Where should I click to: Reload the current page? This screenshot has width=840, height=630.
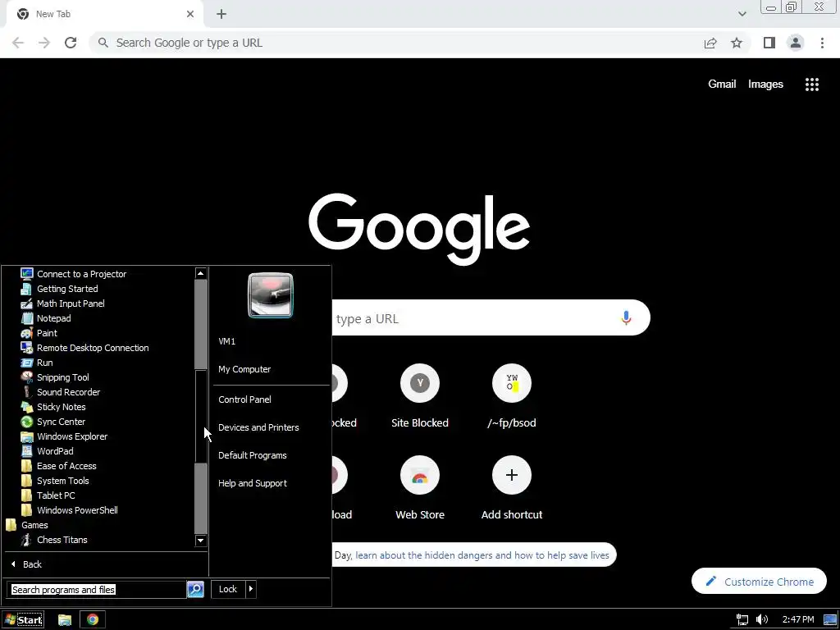[x=71, y=43]
